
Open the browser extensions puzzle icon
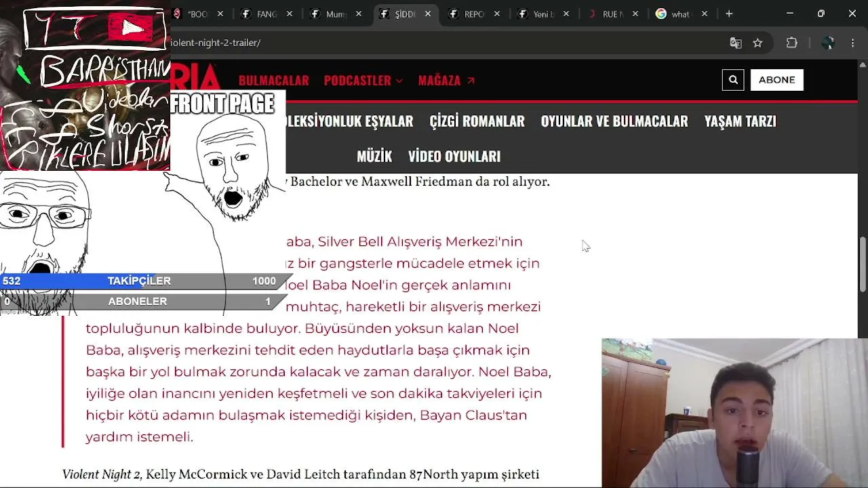pyautogui.click(x=791, y=43)
